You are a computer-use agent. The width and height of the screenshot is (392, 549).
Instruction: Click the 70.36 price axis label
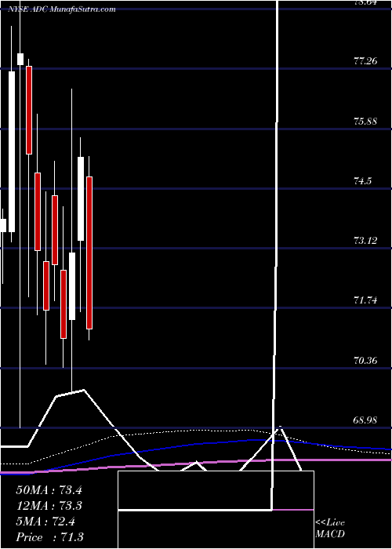click(366, 360)
